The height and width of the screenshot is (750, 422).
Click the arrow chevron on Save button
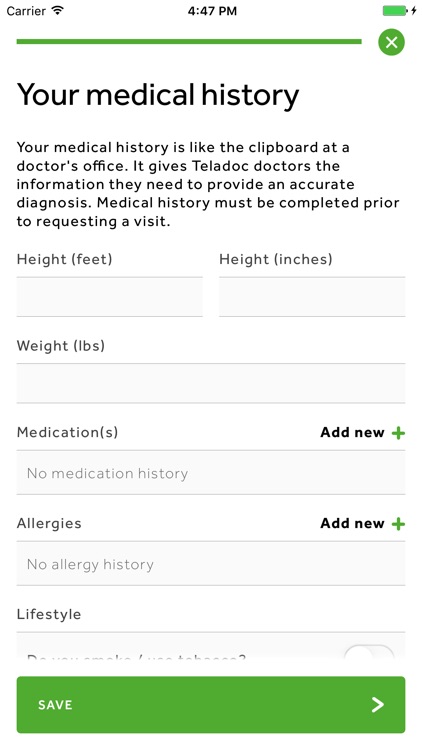(x=378, y=704)
